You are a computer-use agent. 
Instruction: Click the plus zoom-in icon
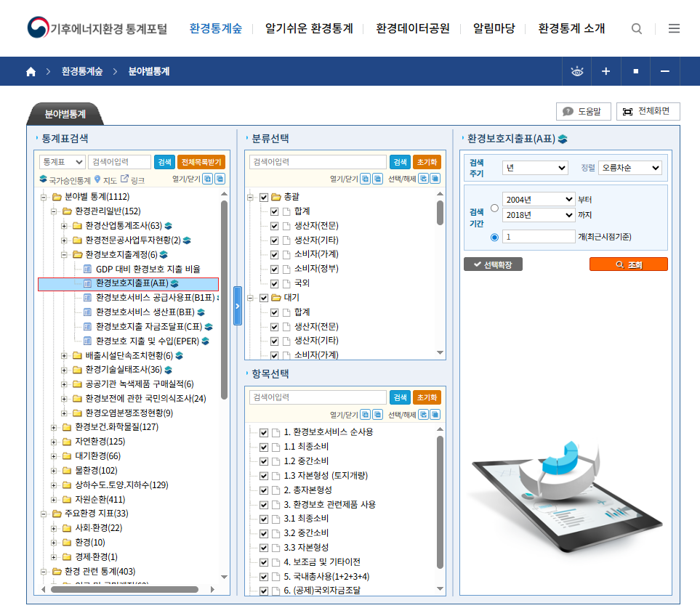click(x=606, y=72)
